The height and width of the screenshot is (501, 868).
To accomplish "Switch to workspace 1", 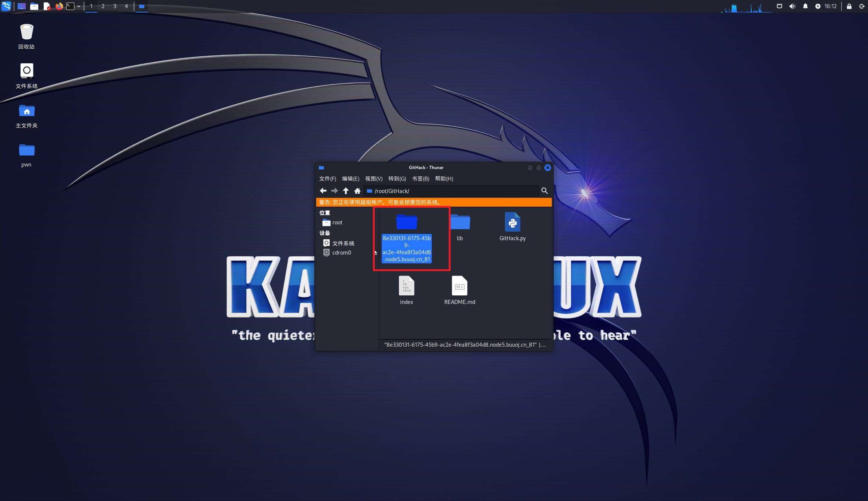I will 91,6.
